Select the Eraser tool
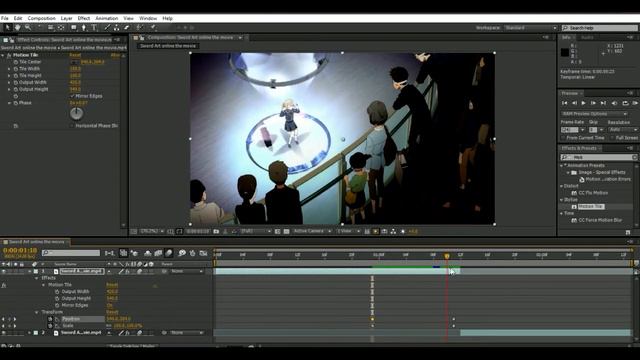Image resolution: width=640 pixels, height=360 pixels. click(x=127, y=28)
